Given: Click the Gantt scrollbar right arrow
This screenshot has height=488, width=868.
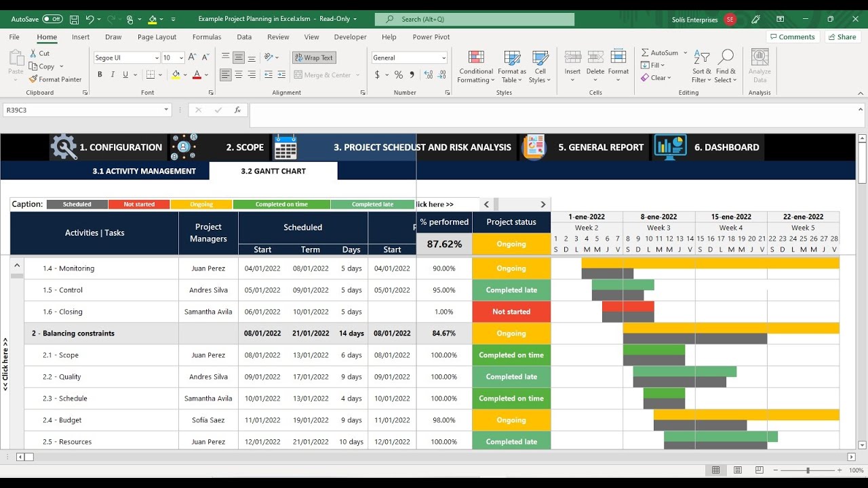Looking at the screenshot, I should click(x=542, y=204).
